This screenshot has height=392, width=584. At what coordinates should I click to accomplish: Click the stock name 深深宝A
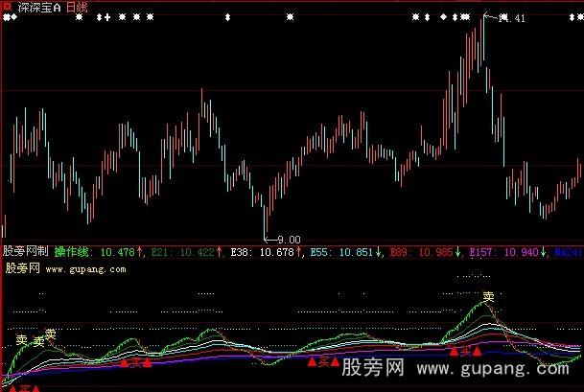[x=38, y=7]
